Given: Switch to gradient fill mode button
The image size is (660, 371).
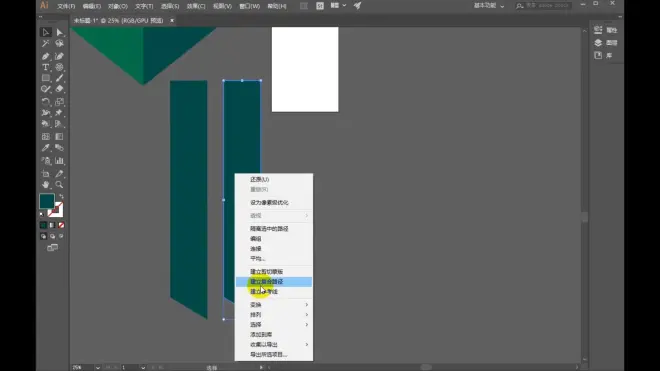Looking at the screenshot, I should point(52,225).
